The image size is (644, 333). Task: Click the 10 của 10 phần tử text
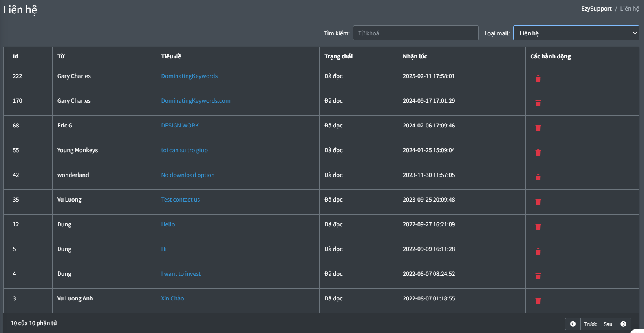(x=34, y=323)
